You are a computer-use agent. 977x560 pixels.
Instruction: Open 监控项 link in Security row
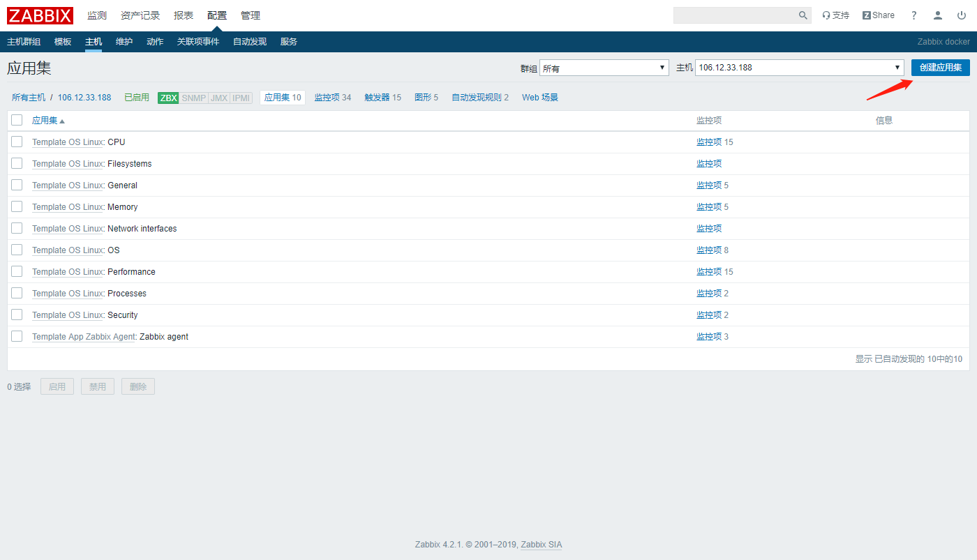click(x=709, y=315)
